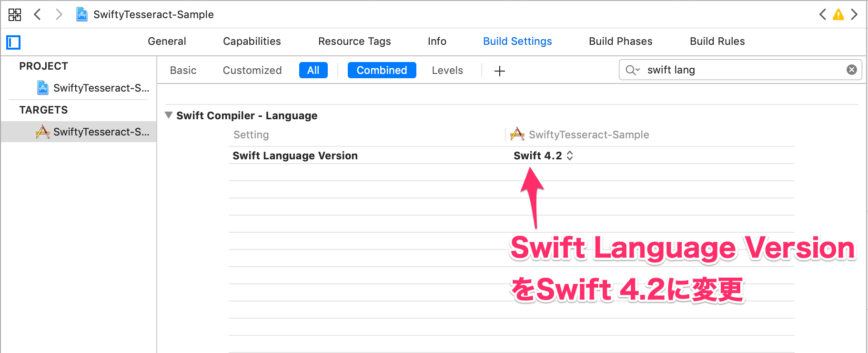
Task: Show only Customized build settings
Action: (252, 70)
